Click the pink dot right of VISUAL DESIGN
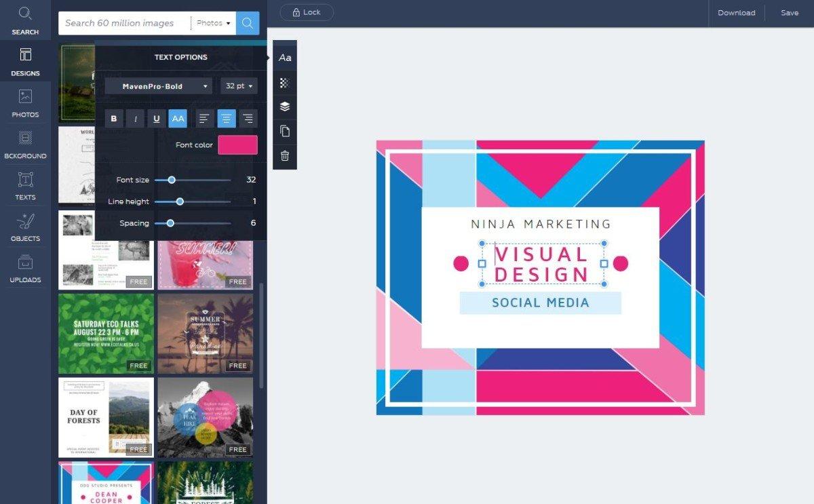This screenshot has height=504, width=814. [621, 264]
